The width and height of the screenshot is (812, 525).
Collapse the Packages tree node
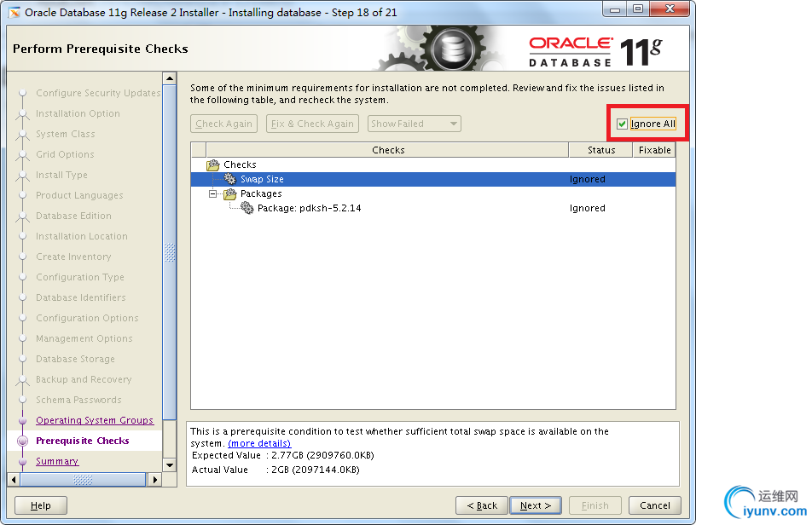pyautogui.click(x=212, y=194)
